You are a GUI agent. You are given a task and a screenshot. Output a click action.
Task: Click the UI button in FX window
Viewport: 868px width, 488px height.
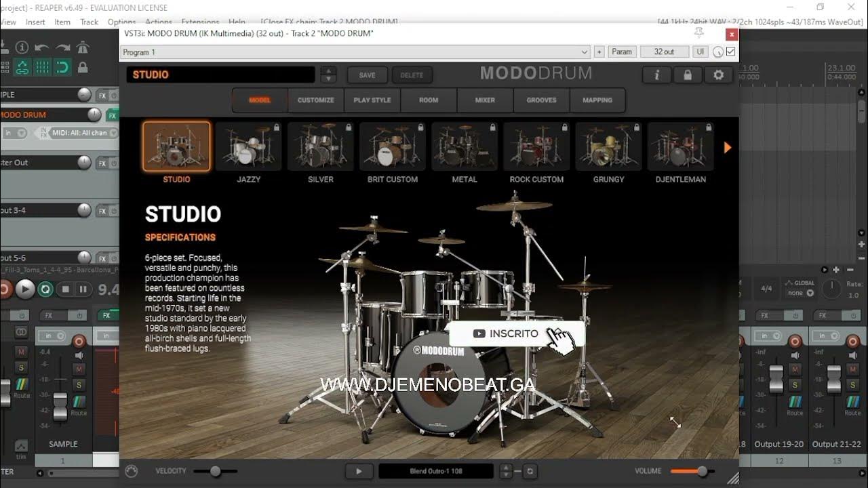point(701,52)
